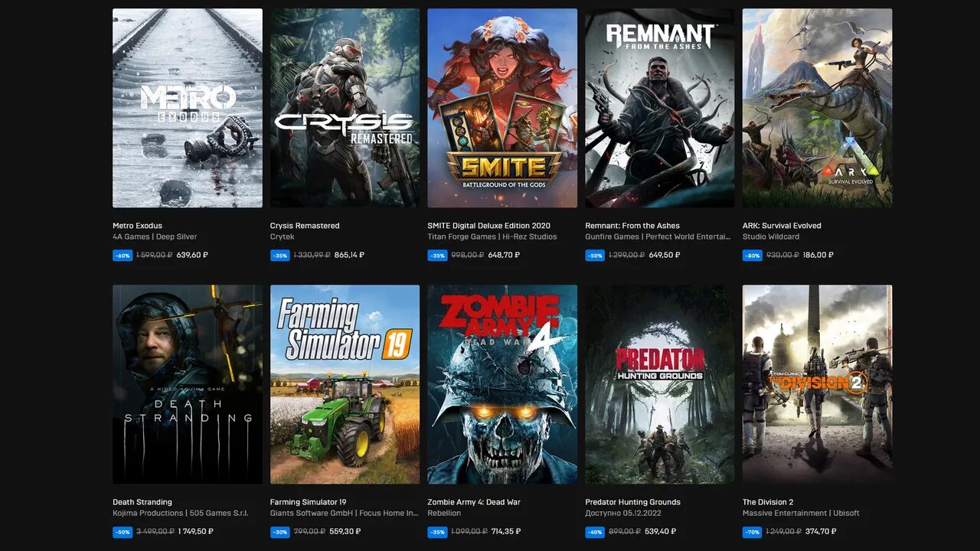Open the SMITE cover art
The image size is (980, 551).
pyautogui.click(x=502, y=108)
